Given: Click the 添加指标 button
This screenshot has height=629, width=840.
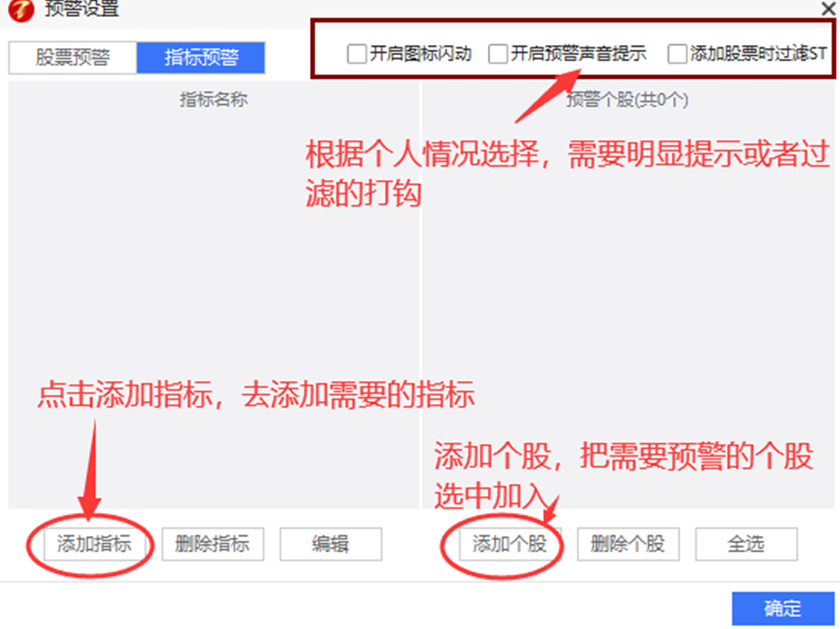Looking at the screenshot, I should [94, 544].
